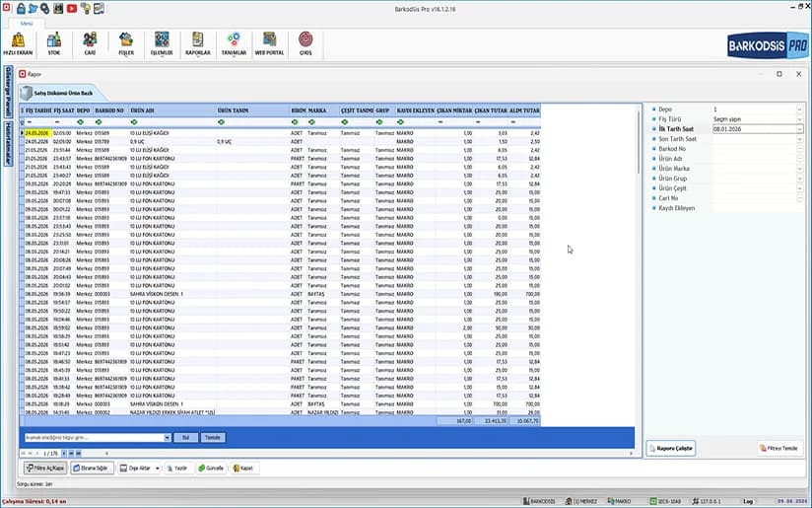Open the FİŞLER ribbon icon
This screenshot has width=812, height=508.
click(x=126, y=43)
